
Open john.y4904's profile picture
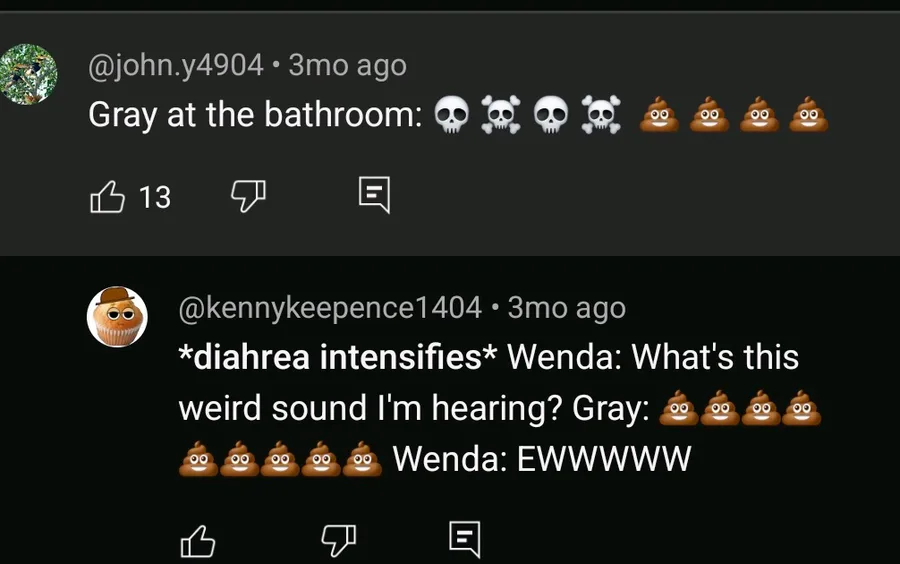pyautogui.click(x=28, y=74)
